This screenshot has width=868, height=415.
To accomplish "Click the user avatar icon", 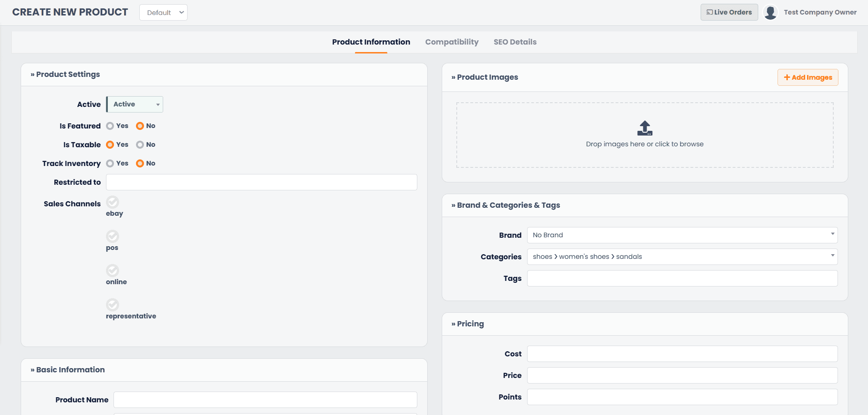I will point(770,12).
